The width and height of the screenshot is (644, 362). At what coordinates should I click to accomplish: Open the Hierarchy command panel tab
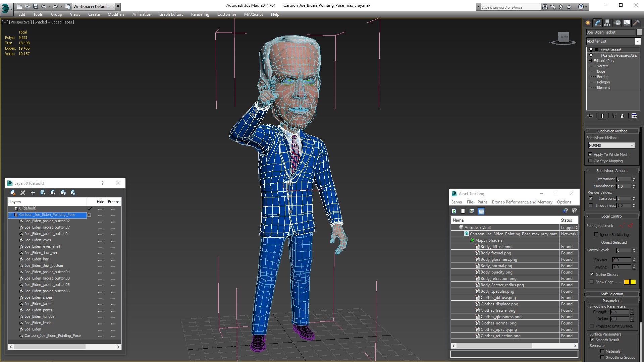pyautogui.click(x=607, y=23)
